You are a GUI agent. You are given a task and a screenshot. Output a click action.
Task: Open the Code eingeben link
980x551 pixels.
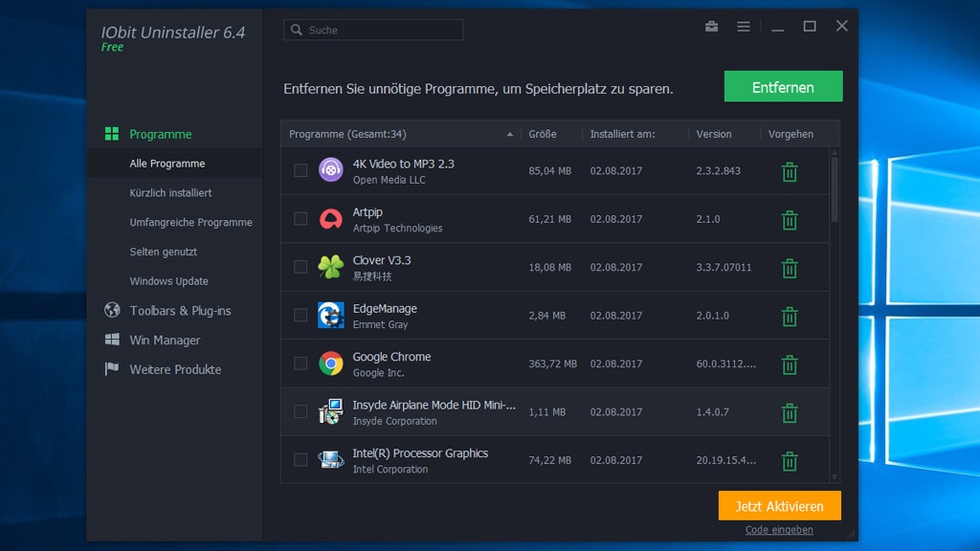779,529
